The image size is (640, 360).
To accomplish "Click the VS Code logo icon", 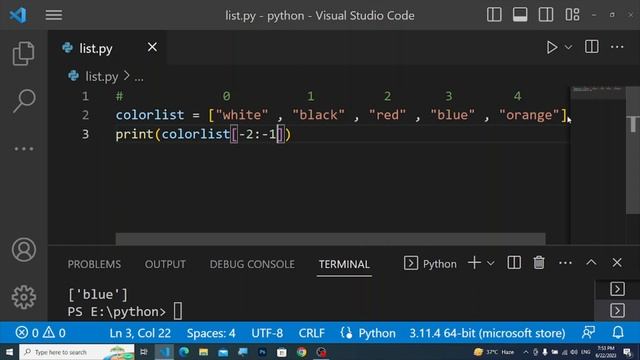I will [x=18, y=15].
